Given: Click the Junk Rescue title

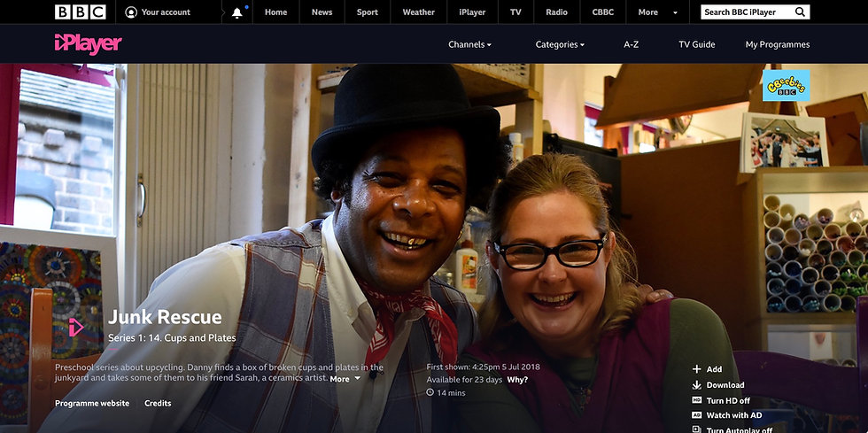Looking at the screenshot, I should pyautogui.click(x=165, y=317).
